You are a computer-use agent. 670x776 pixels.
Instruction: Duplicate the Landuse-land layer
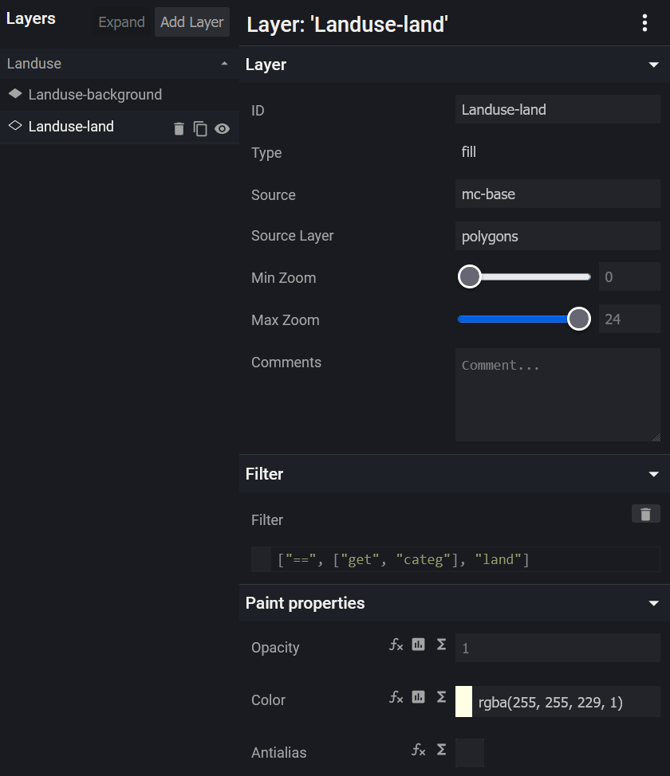tap(200, 128)
